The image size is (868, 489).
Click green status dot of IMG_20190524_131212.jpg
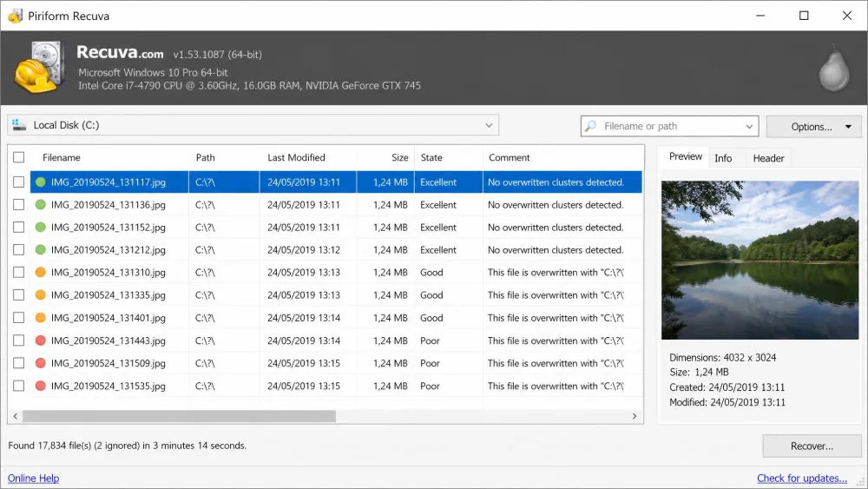pyautogui.click(x=41, y=250)
